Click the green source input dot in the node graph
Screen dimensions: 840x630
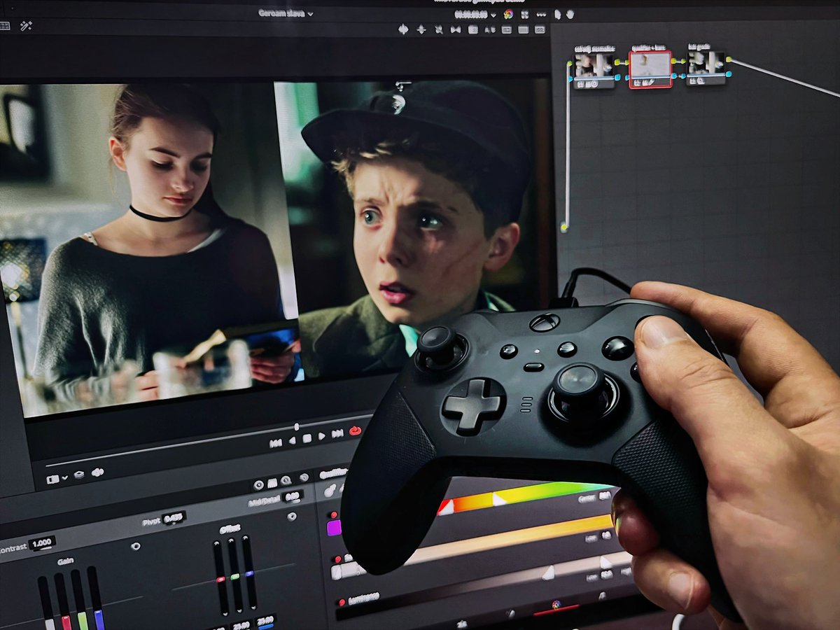pyautogui.click(x=564, y=228)
